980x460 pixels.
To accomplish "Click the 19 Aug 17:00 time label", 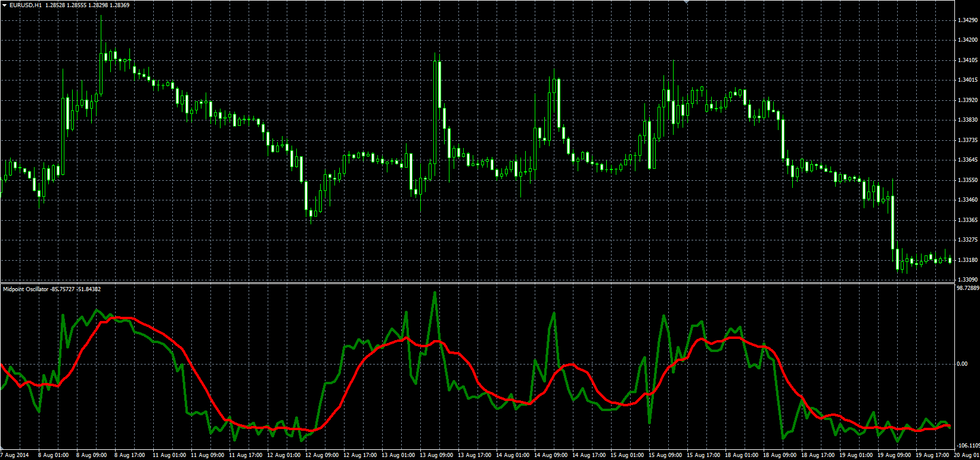I will (932, 455).
